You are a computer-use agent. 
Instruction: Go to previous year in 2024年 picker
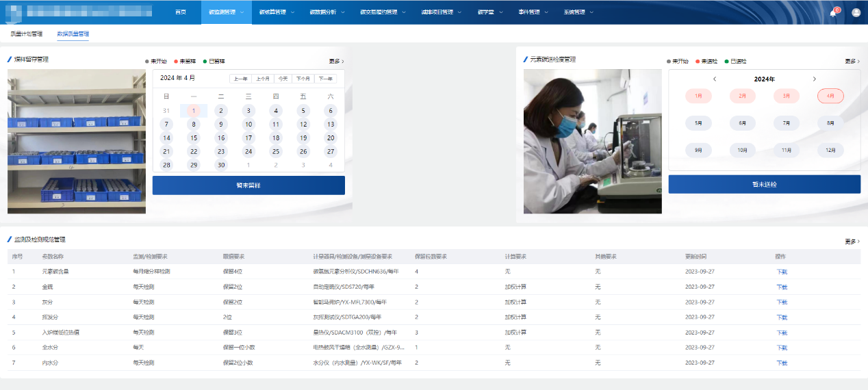click(x=715, y=79)
